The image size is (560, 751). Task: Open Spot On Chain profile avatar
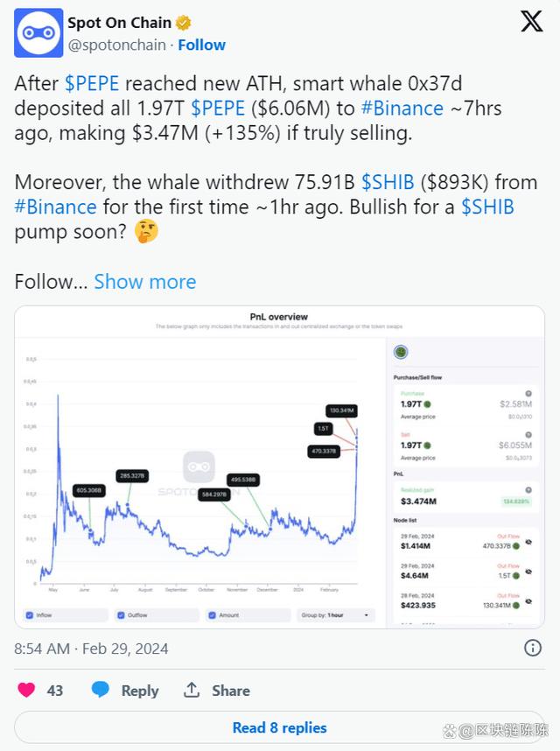point(38,33)
